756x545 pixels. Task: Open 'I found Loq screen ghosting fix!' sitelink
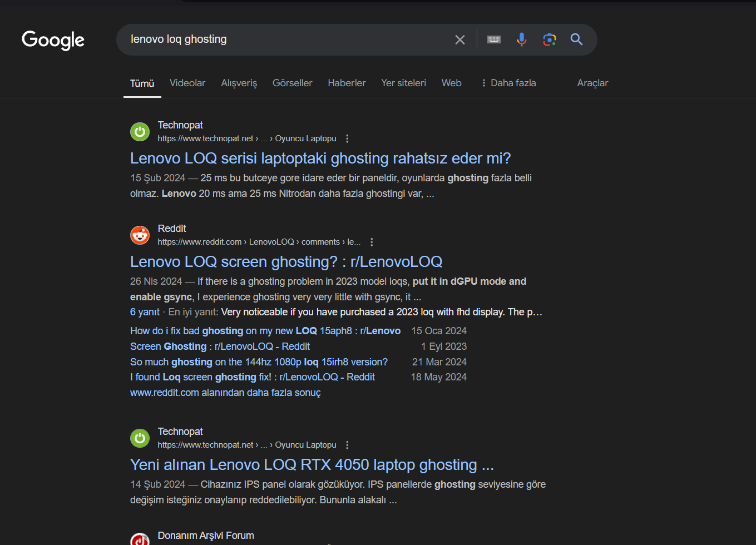253,377
